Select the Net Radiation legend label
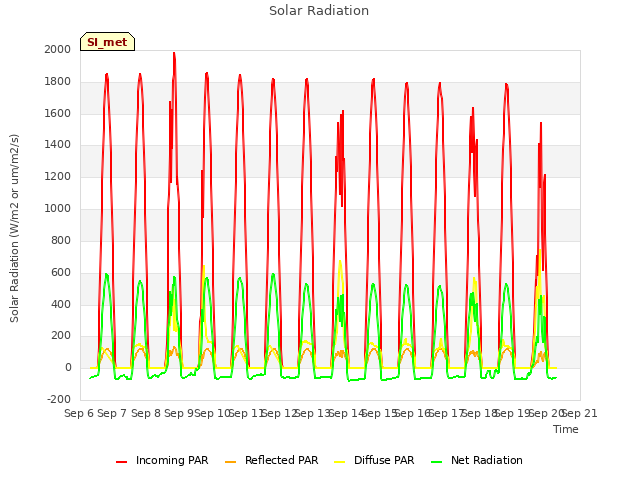This screenshot has height=480, width=640. coord(487,460)
